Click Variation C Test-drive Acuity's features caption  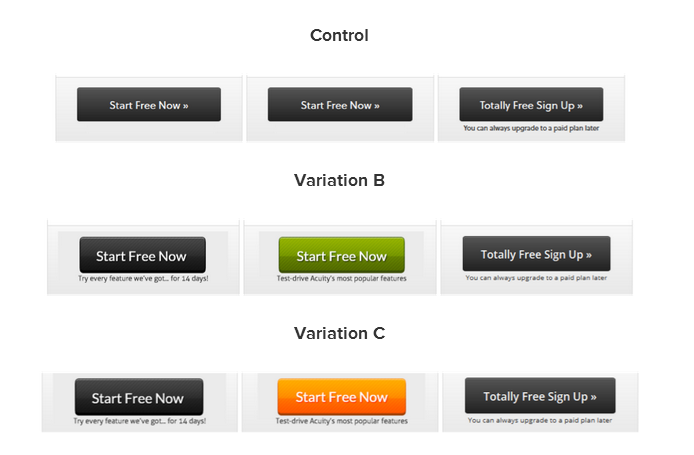(x=342, y=421)
